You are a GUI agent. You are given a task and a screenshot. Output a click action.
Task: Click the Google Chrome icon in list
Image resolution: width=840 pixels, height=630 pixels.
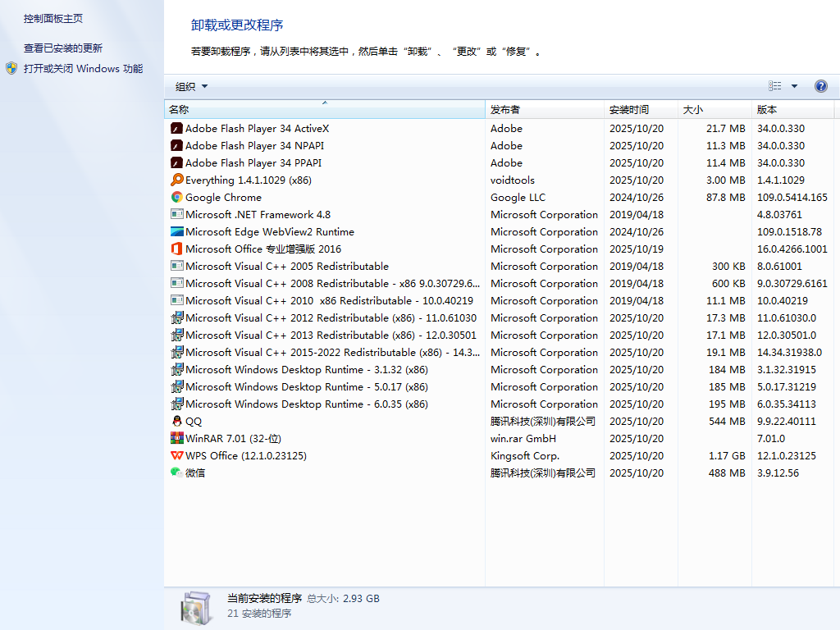point(176,197)
